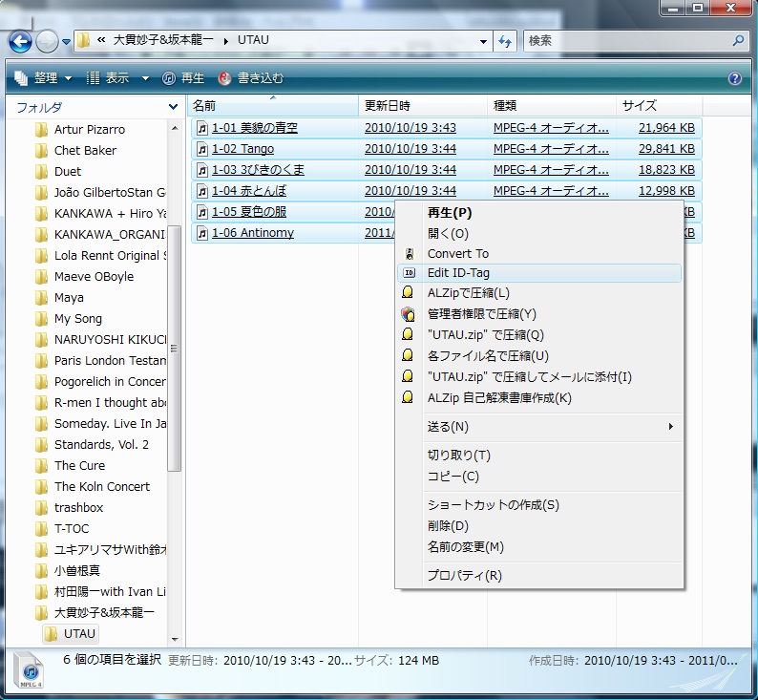Viewport: 758px width, 700px height.
Task: Expand the 送る(N) submenu
Action: coord(539,427)
